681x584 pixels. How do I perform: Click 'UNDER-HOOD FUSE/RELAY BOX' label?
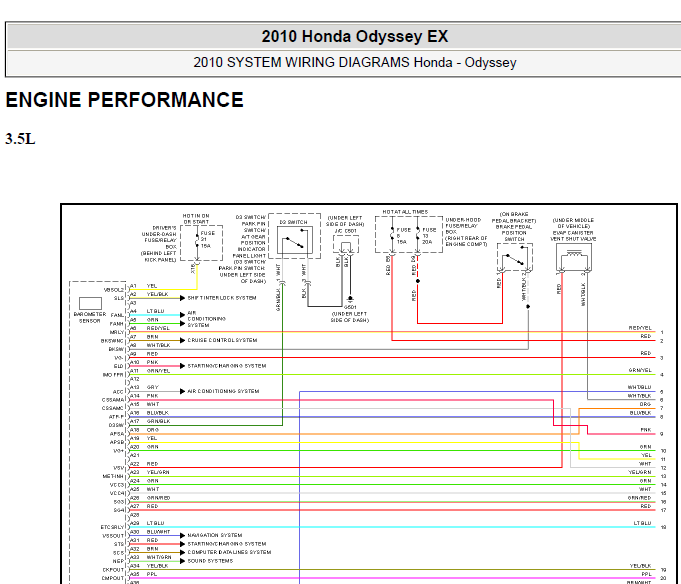coord(463,226)
